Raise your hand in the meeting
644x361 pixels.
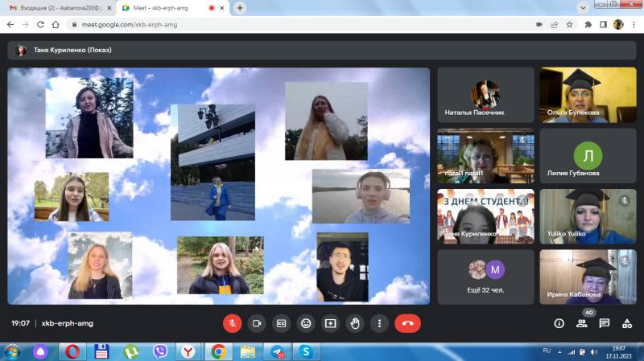354,323
